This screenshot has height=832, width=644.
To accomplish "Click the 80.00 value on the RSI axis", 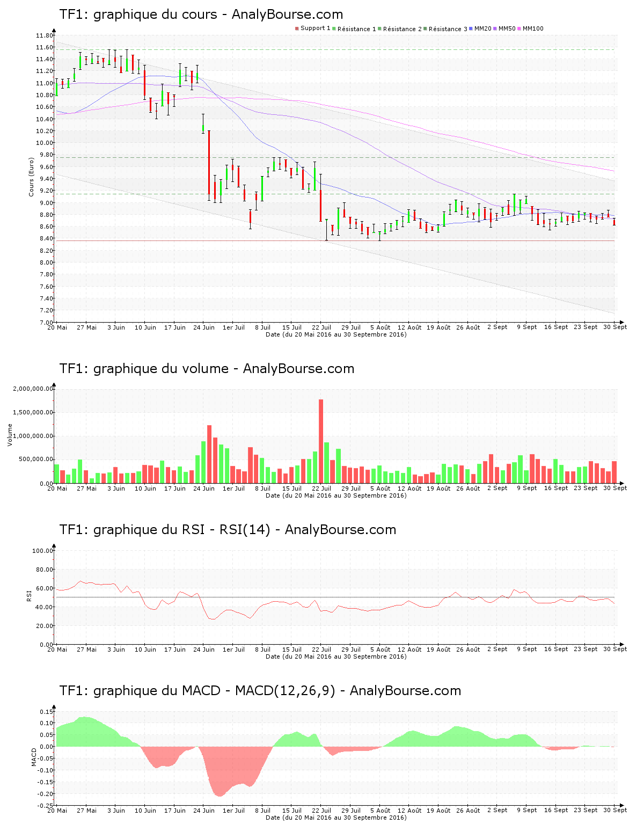I will pos(45,570).
